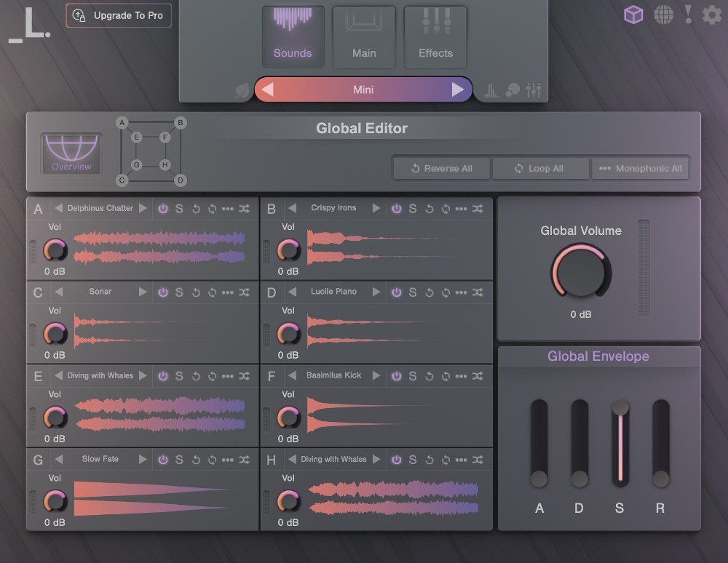Click the globe icon in top right corner
Viewport: 728px width, 563px height.
pos(664,14)
